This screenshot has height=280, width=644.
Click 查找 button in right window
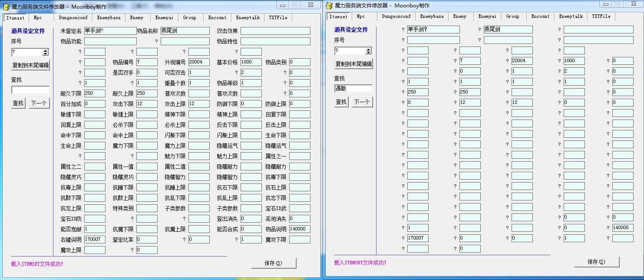(341, 102)
